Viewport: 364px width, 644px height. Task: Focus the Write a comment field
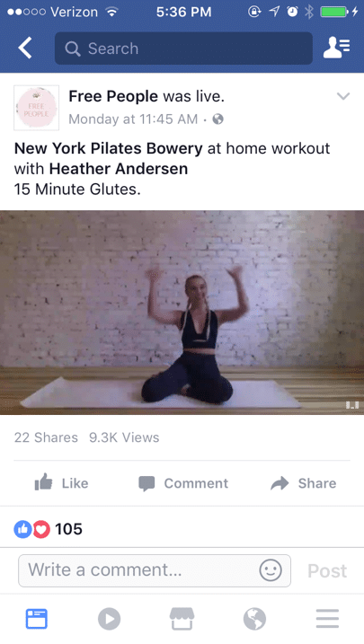tap(155, 570)
